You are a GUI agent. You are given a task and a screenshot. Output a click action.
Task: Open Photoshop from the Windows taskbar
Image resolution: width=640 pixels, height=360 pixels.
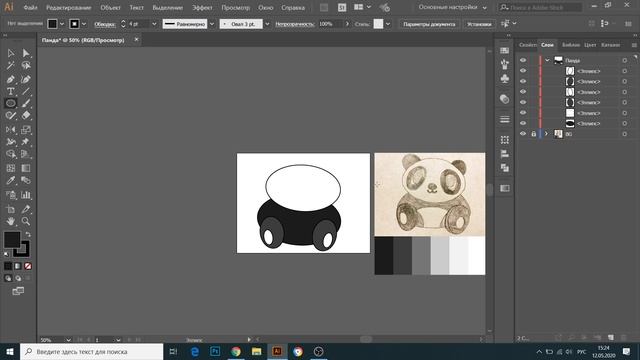[215, 351]
